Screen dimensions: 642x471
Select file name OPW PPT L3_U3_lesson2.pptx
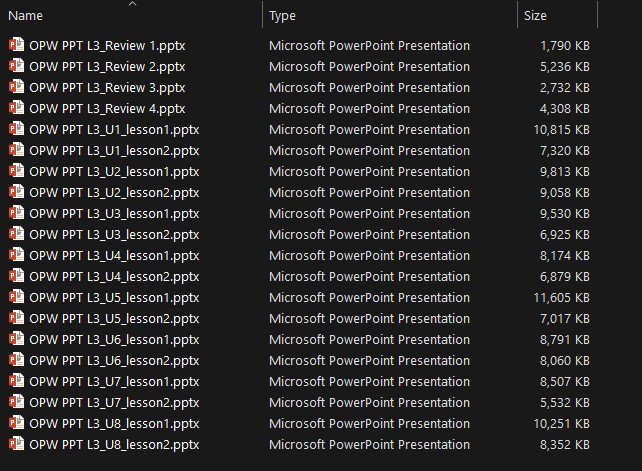pos(114,234)
